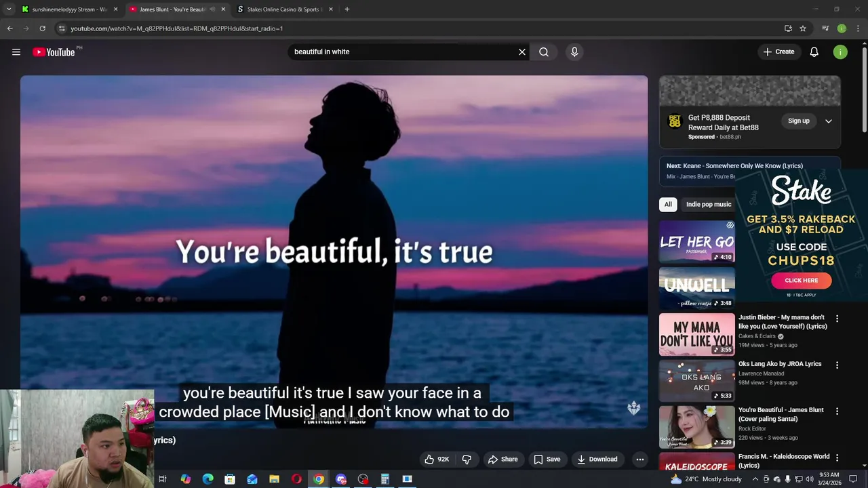Open the tab search dropdown
The width and height of the screenshot is (868, 488).
[x=9, y=9]
